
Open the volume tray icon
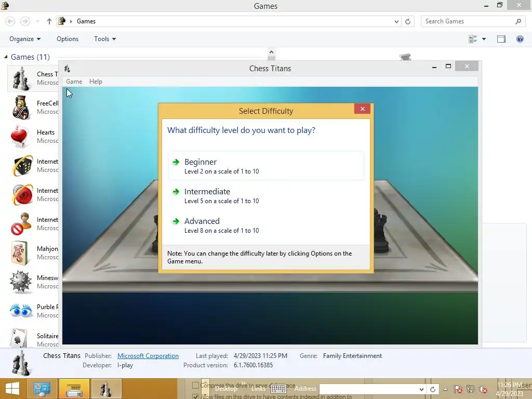coord(483,389)
